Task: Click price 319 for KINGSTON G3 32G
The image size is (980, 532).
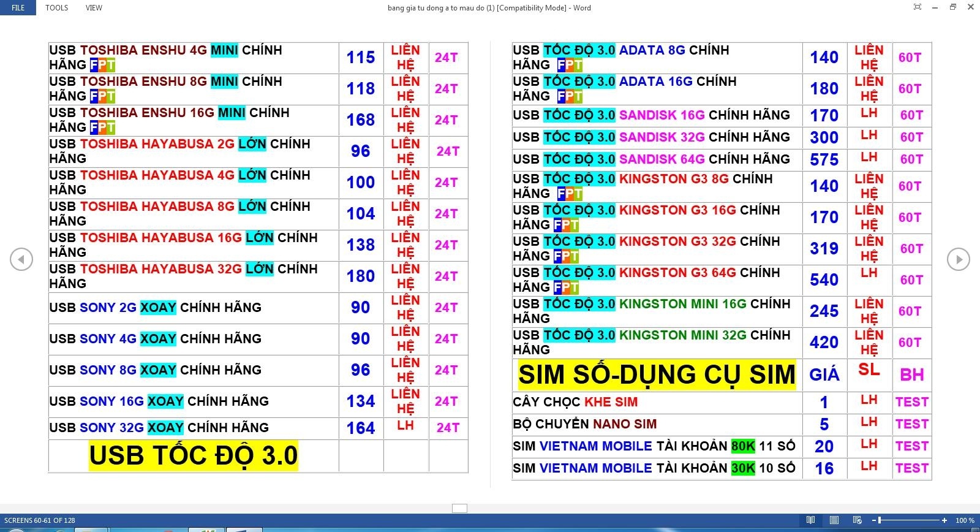Action: pos(824,249)
